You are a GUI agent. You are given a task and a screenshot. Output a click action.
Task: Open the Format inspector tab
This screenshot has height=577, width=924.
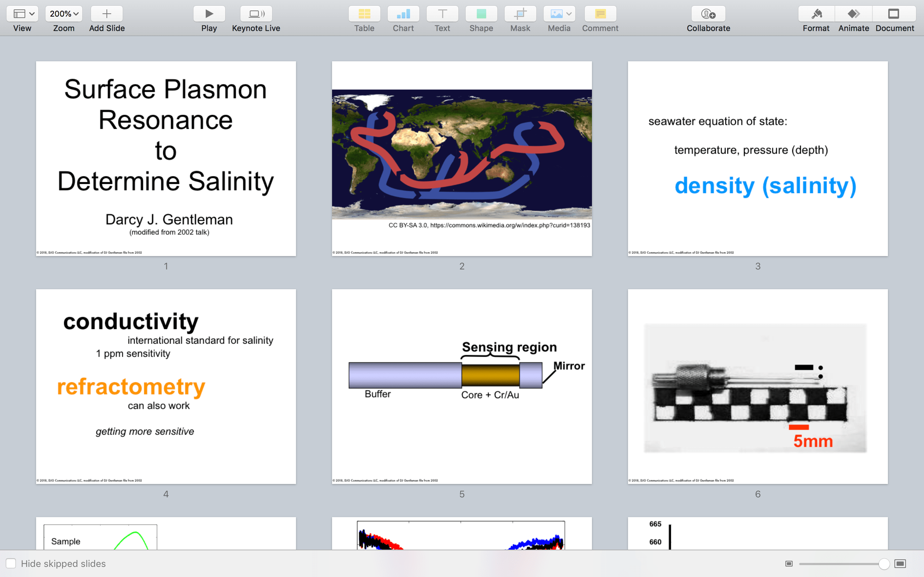pyautogui.click(x=816, y=14)
